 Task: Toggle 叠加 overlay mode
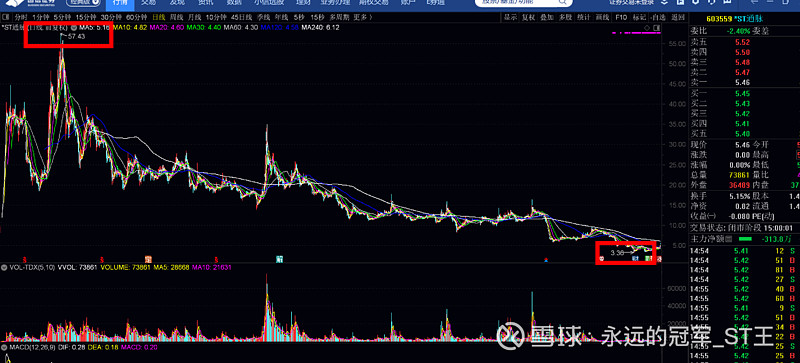coord(547,17)
